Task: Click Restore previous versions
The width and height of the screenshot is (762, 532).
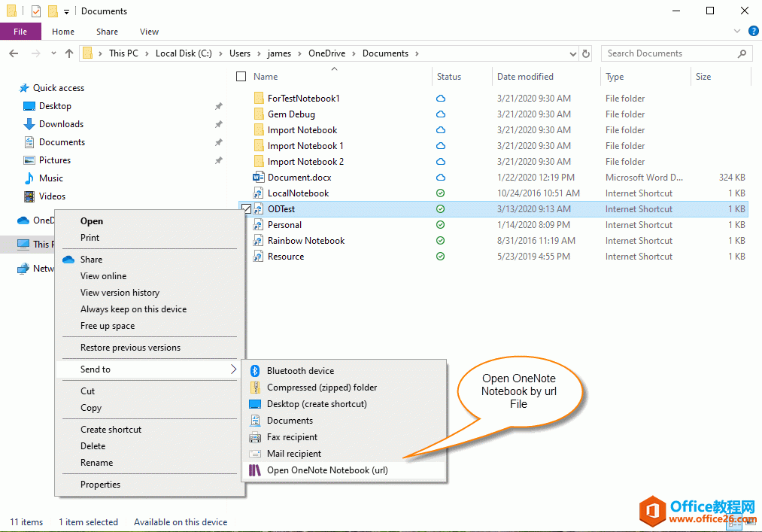Action: click(149, 348)
